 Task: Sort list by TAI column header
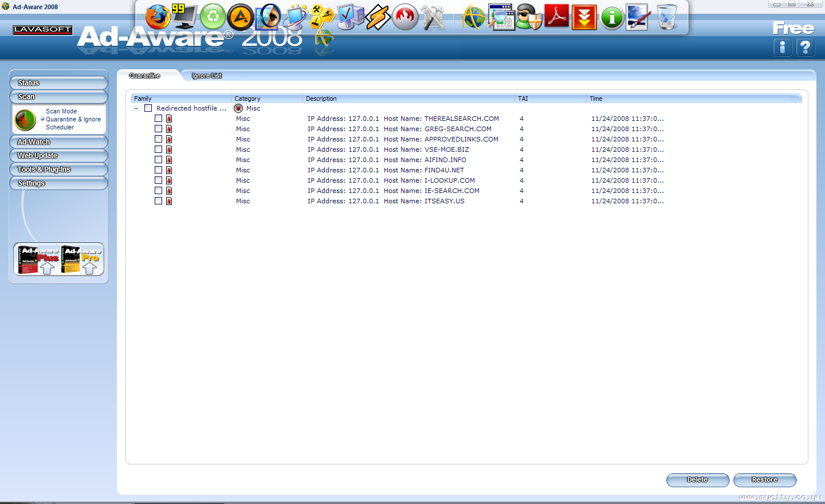coord(551,99)
